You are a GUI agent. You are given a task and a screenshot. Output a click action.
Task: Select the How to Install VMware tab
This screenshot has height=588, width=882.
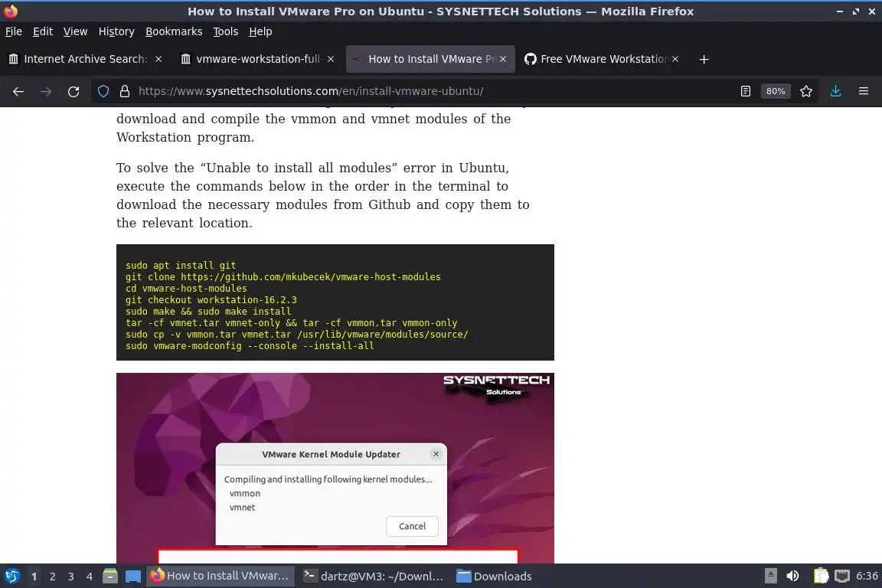click(x=430, y=59)
